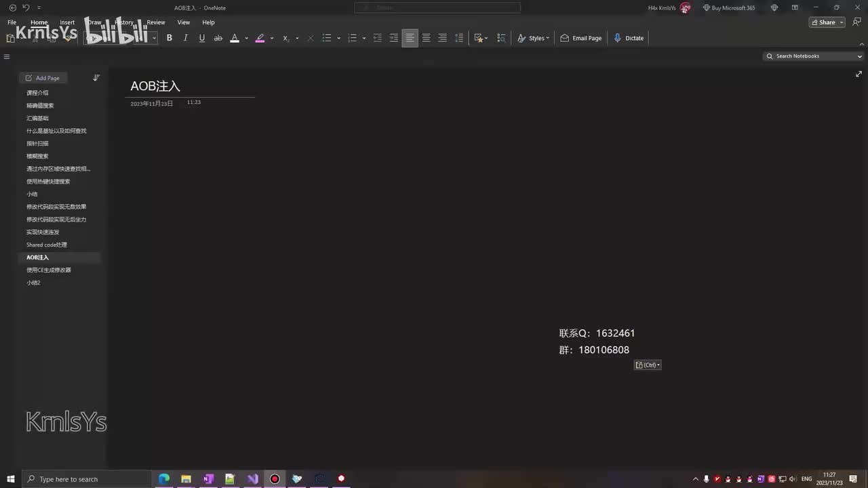Click the AOB注入 page title
Viewport: 868px width, 488px height.
155,86
